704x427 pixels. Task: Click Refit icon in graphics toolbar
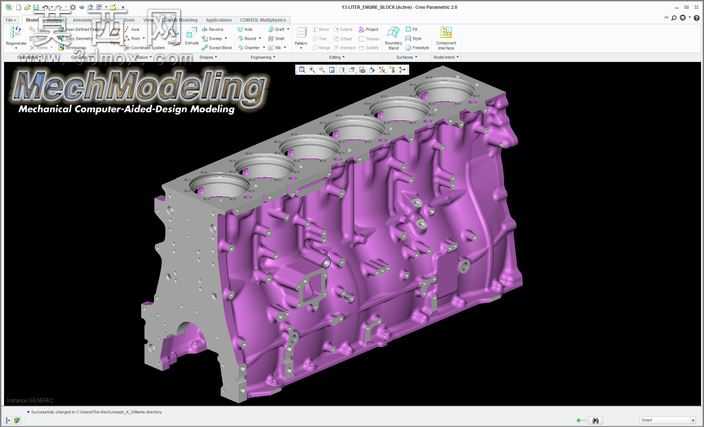302,70
